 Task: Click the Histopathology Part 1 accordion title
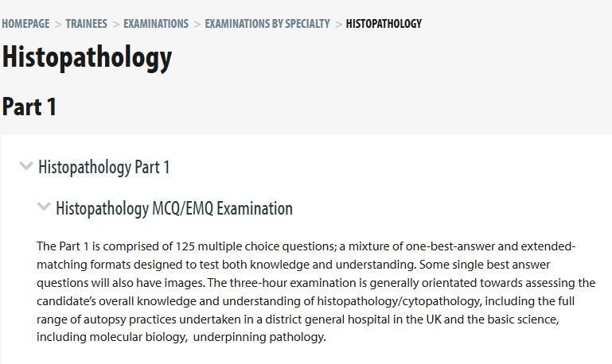click(103, 167)
